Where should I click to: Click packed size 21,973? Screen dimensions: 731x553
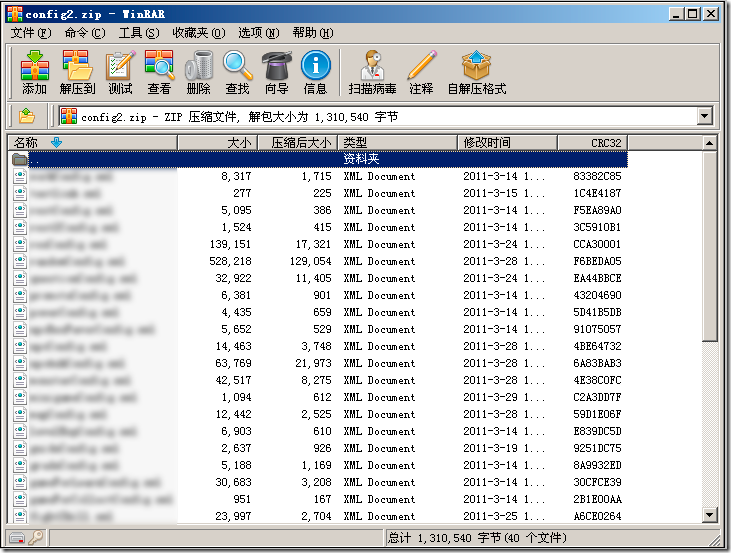313,363
